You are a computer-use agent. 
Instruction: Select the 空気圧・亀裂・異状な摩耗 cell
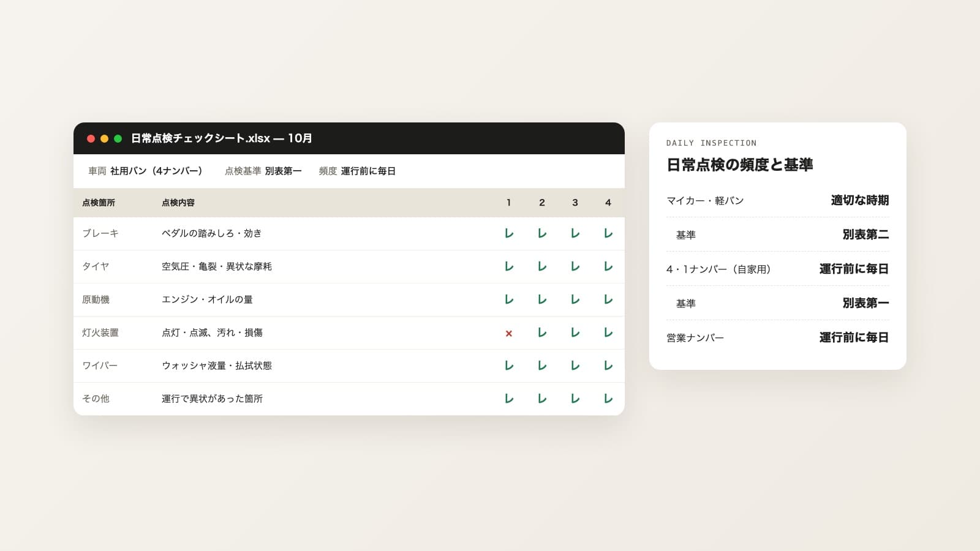coord(217,266)
